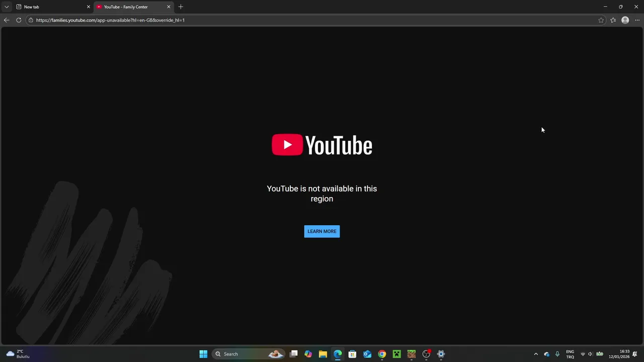Open Google Chrome from the taskbar
This screenshot has height=362, width=644.
click(382, 354)
